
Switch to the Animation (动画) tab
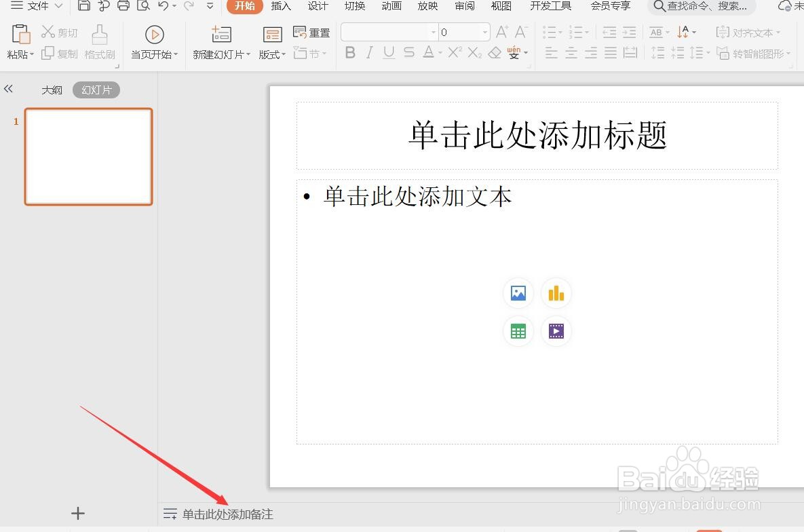391,6
